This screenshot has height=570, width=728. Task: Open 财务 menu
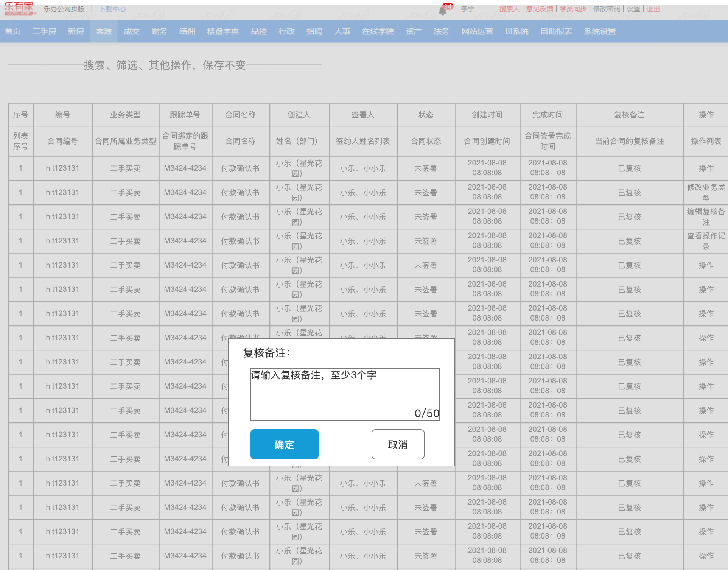(x=159, y=31)
